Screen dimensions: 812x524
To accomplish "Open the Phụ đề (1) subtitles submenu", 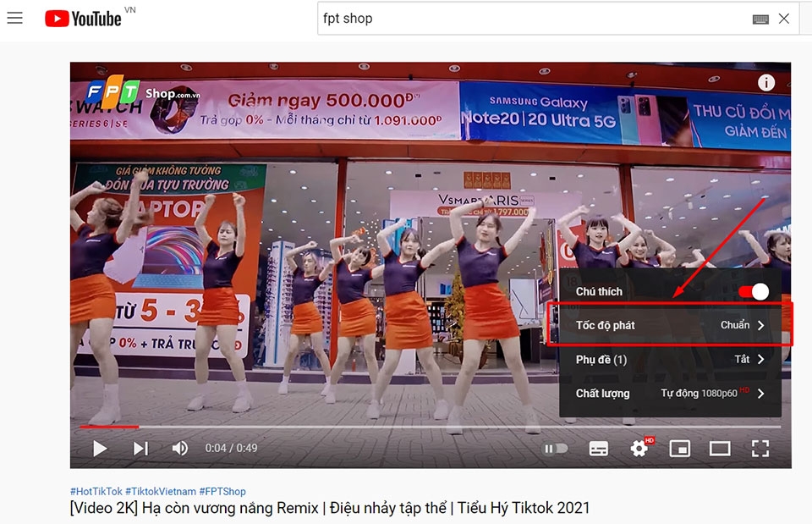I will point(670,359).
